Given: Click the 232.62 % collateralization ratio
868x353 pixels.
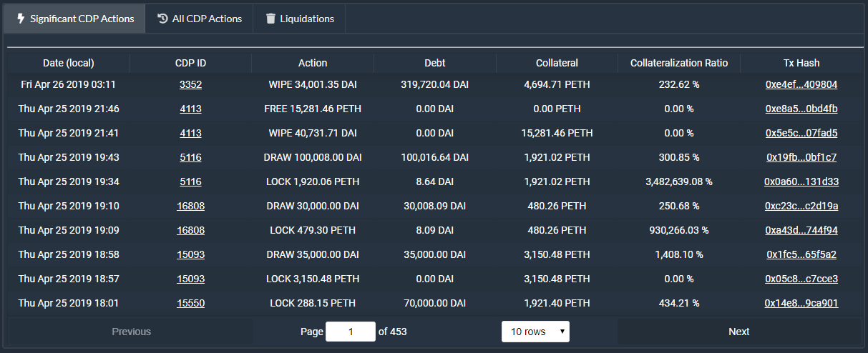Looking at the screenshot, I should pyautogui.click(x=679, y=84).
